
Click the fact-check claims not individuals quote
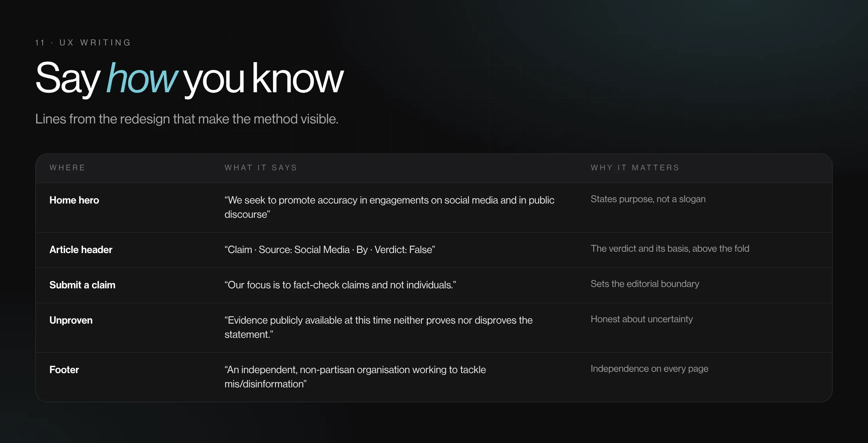point(340,285)
